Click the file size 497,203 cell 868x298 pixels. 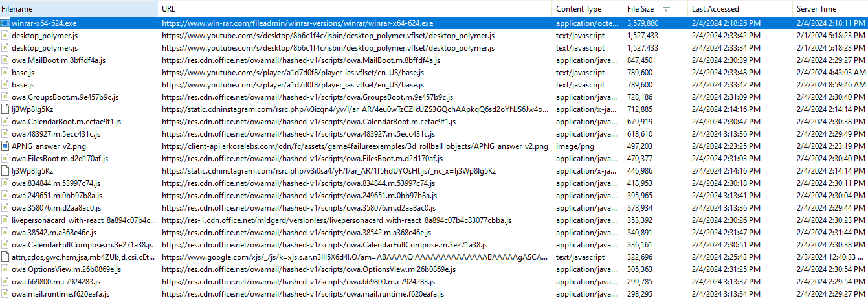(x=640, y=146)
